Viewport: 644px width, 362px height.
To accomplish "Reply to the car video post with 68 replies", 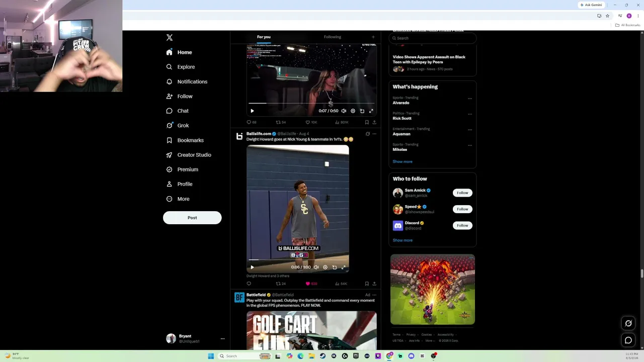I will tap(251, 122).
